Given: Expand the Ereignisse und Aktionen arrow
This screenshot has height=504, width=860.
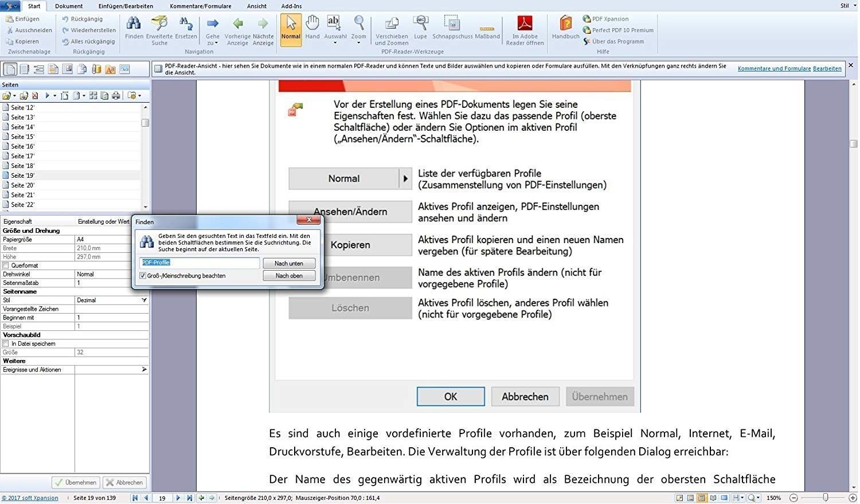Looking at the screenshot, I should 144,370.
